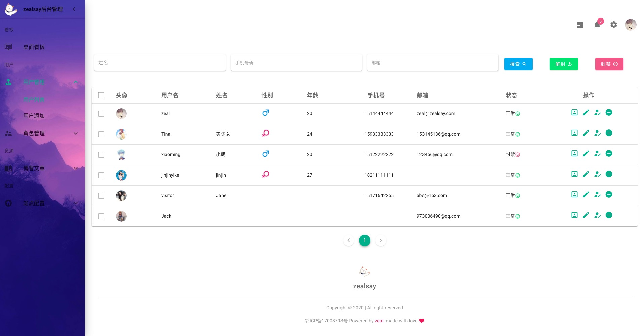Edit user Tina with the pencil icon
Image resolution: width=644 pixels, height=336 pixels.
point(586,133)
